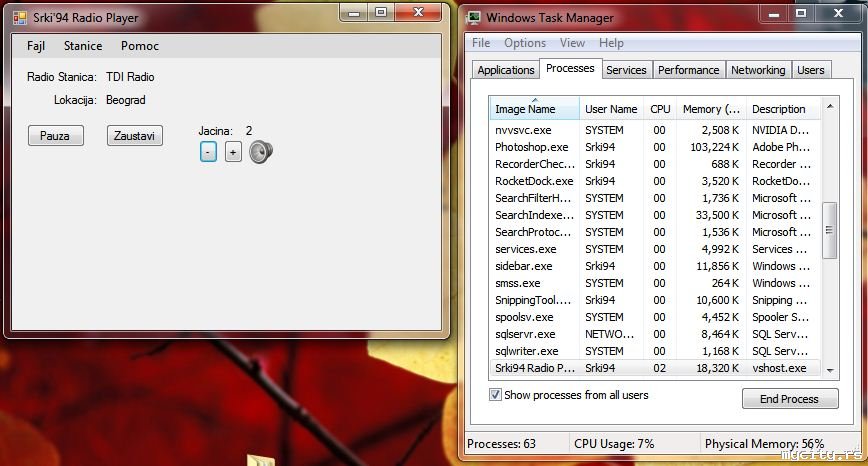This screenshot has height=466, width=868.
Task: Click the Radio Player title bar app icon
Action: coord(20,18)
